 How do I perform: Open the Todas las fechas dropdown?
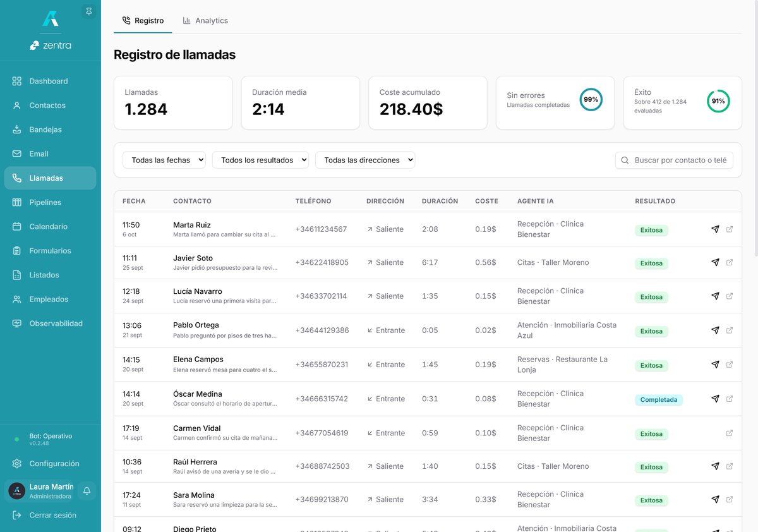tap(164, 160)
